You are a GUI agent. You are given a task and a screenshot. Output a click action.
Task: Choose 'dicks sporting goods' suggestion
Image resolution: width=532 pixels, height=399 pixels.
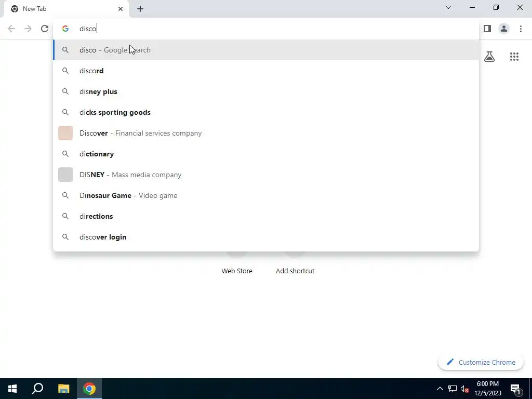[x=267, y=112]
